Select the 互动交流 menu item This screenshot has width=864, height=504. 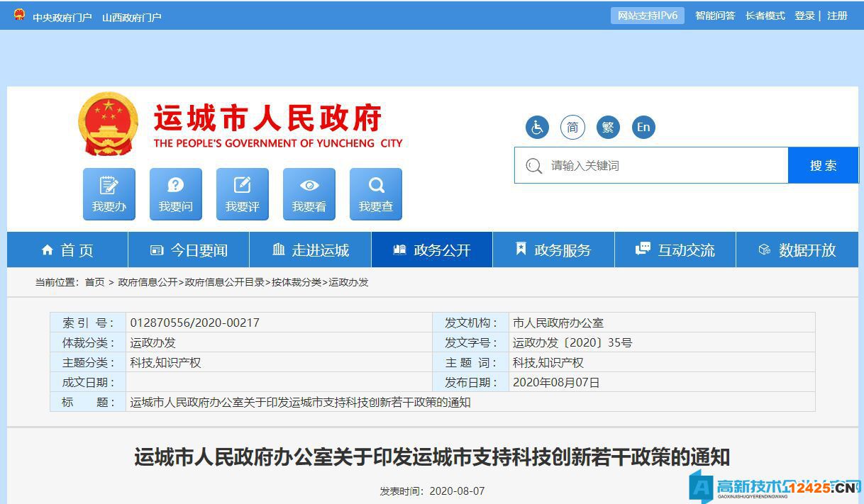(675, 250)
